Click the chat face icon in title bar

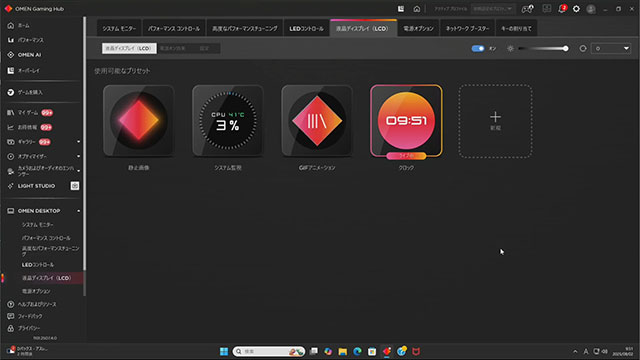547,9
